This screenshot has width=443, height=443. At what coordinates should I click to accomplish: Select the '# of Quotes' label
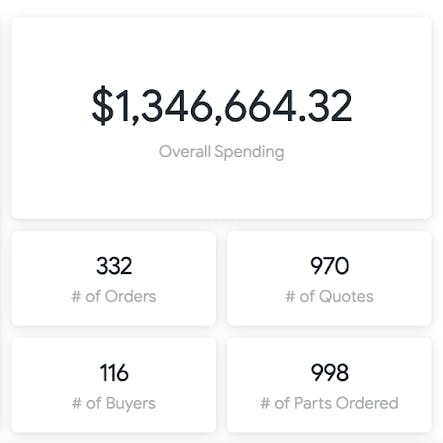[329, 296]
